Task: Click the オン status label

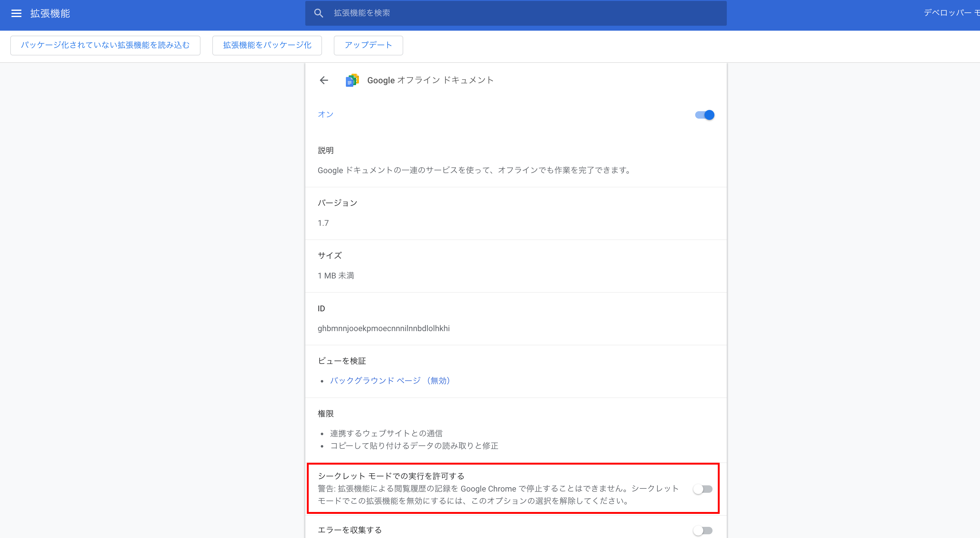Action: (x=326, y=114)
